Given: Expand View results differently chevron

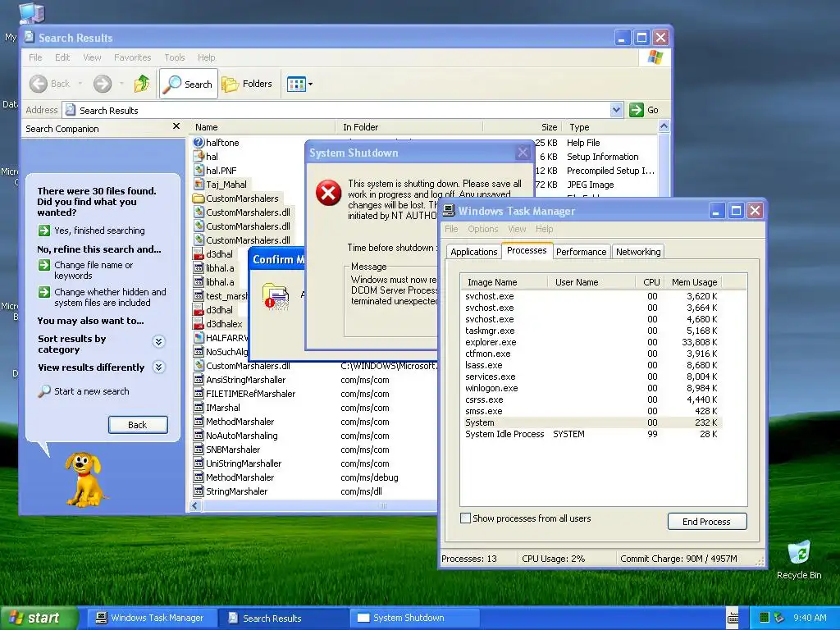Looking at the screenshot, I should point(158,367).
